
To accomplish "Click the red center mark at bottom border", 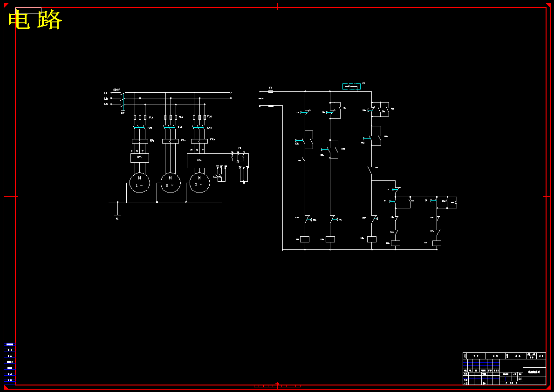I will (277, 385).
